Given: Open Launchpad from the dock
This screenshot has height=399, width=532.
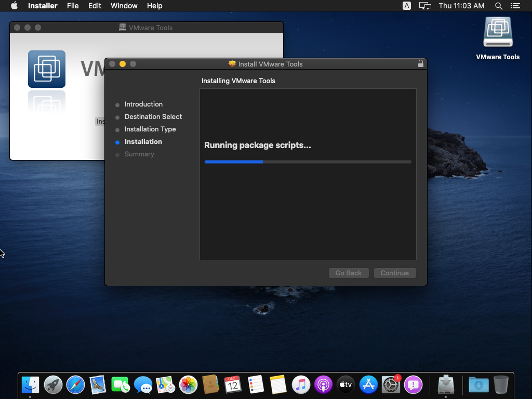Looking at the screenshot, I should pos(53,384).
